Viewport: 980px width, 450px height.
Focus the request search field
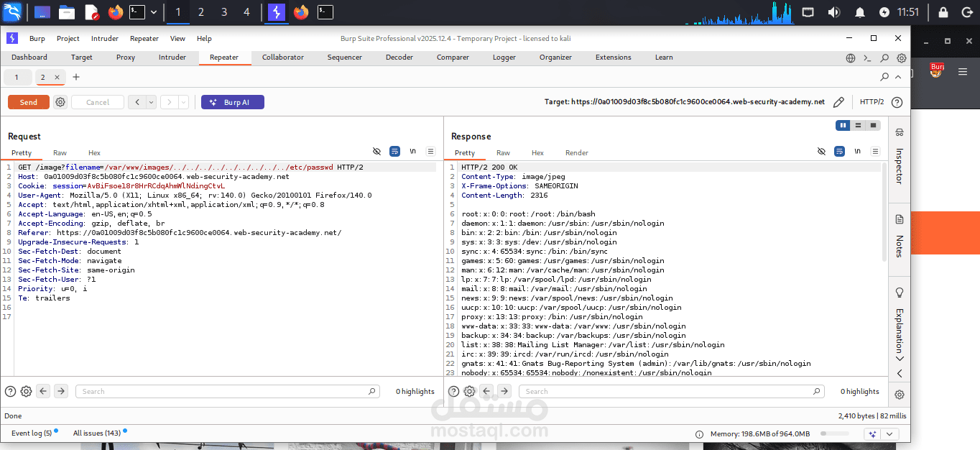tap(228, 391)
